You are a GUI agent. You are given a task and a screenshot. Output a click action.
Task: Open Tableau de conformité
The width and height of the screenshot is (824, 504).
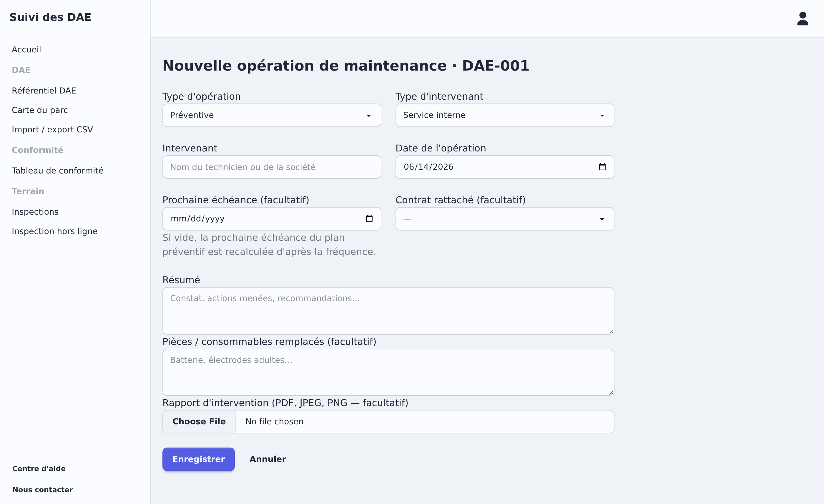[x=57, y=171]
